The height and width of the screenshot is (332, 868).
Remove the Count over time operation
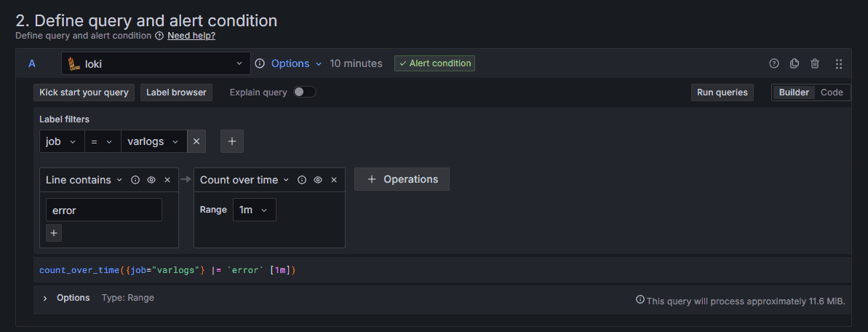[x=334, y=180]
